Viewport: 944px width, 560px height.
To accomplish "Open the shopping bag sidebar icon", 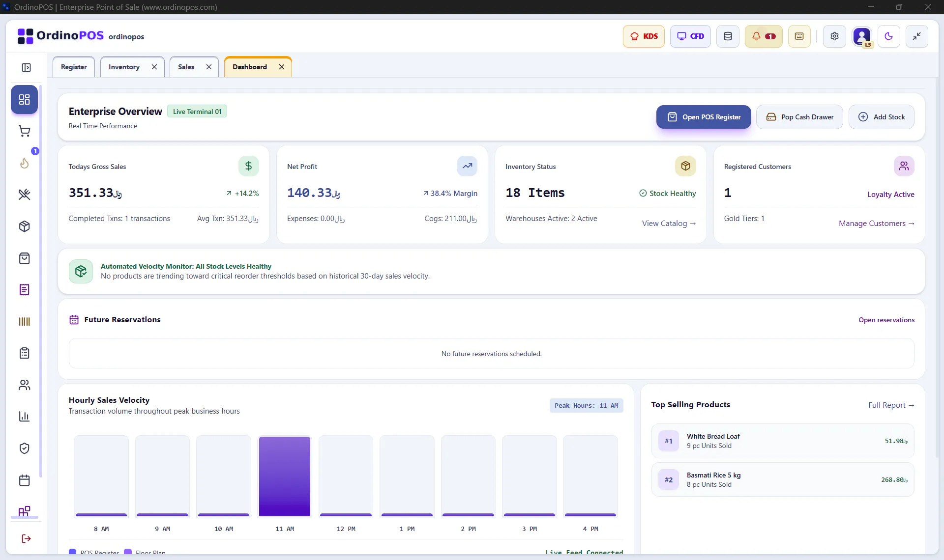I will [x=24, y=258].
